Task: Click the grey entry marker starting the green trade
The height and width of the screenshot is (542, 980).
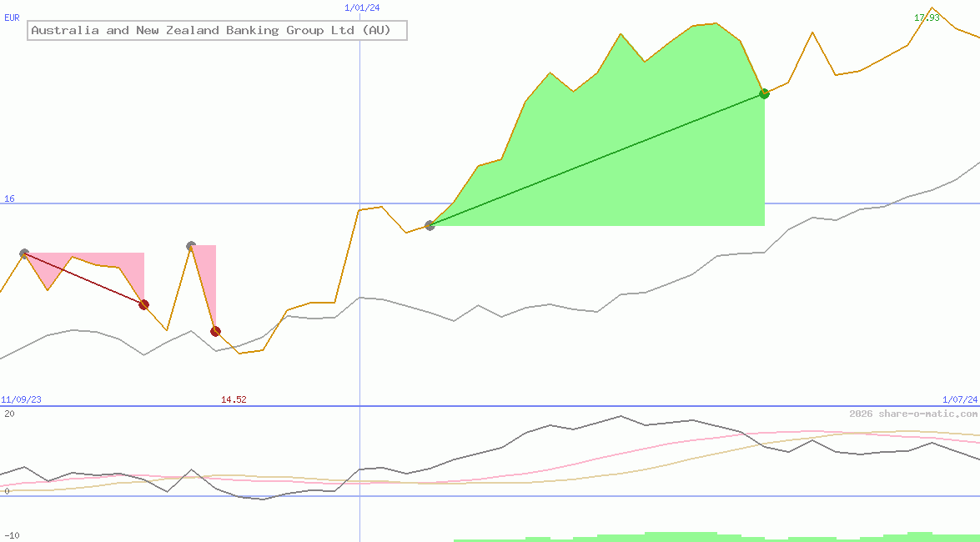Action: [430, 225]
